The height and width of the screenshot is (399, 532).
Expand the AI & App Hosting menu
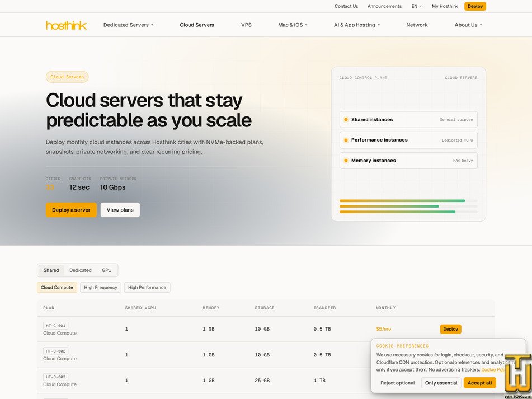(356, 25)
